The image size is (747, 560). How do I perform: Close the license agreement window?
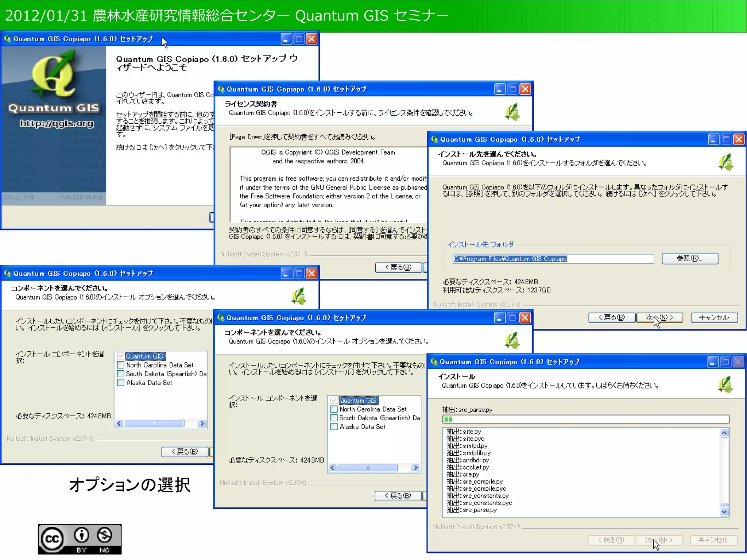click(525, 89)
